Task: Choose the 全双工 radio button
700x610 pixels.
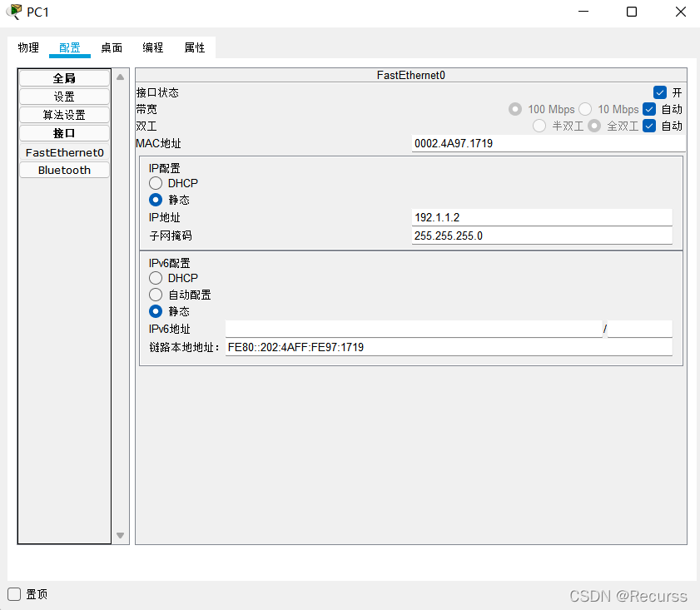Action: (594, 126)
